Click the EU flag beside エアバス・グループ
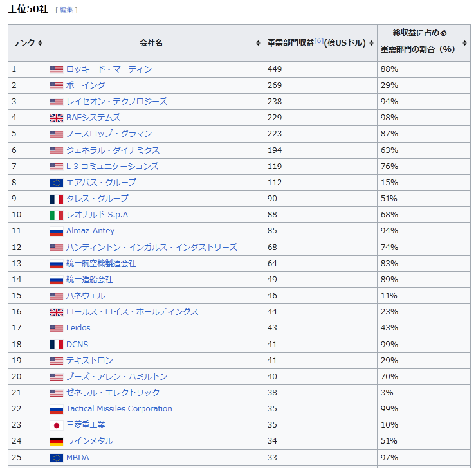476x468 pixels. (x=57, y=183)
